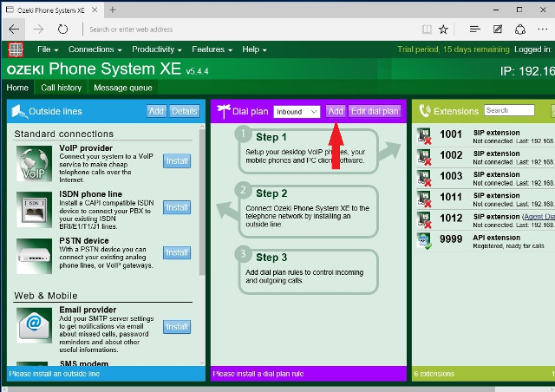Image resolution: width=555 pixels, height=392 pixels.
Task: Click Add in the Dial plan panel
Action: point(336,111)
